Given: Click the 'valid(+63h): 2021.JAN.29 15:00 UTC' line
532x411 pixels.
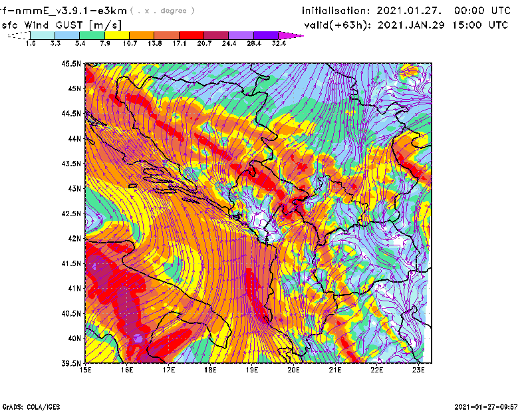Looking at the screenshot, I should [x=406, y=25].
